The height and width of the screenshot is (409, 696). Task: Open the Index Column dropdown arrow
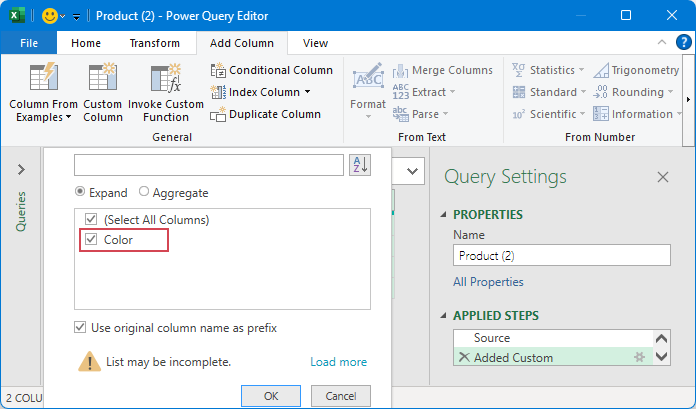click(x=308, y=92)
